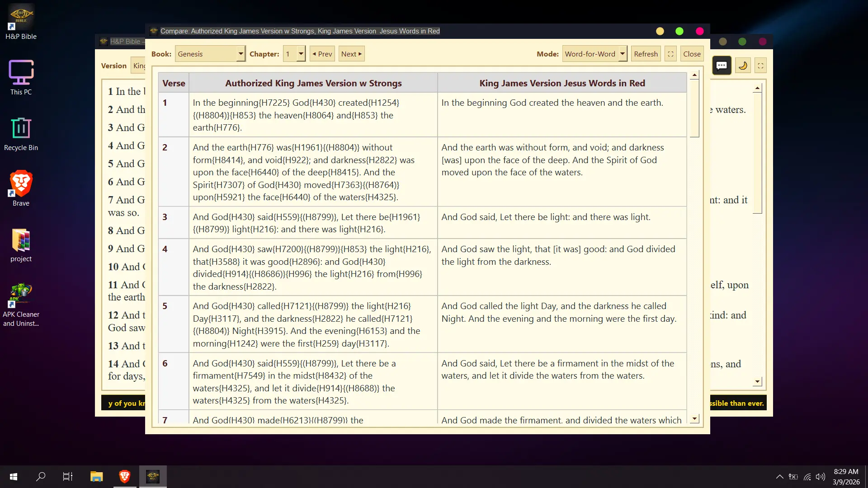Image resolution: width=868 pixels, height=488 pixels.
Task: Launch Brave from the desktop shortcut
Action: click(x=21, y=189)
